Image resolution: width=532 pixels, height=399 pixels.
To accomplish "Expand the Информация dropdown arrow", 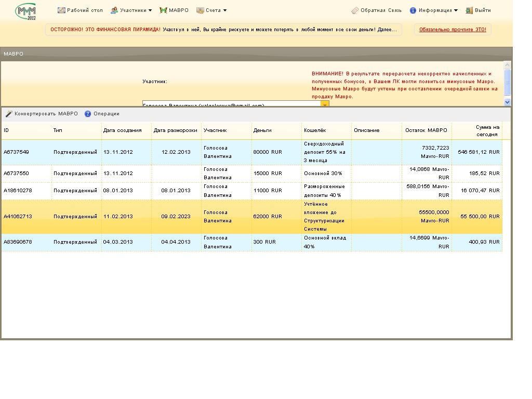I will click(x=456, y=10).
